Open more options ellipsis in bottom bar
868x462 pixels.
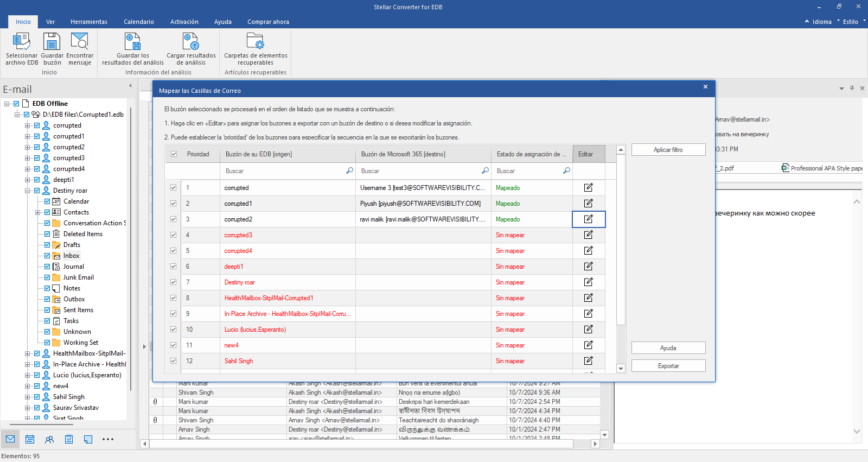pos(108,439)
